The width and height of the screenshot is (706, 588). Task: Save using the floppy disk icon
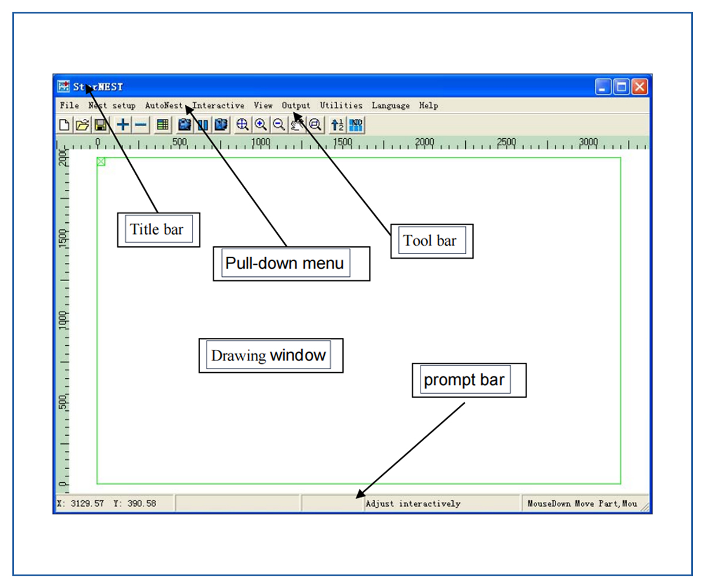[x=101, y=125]
